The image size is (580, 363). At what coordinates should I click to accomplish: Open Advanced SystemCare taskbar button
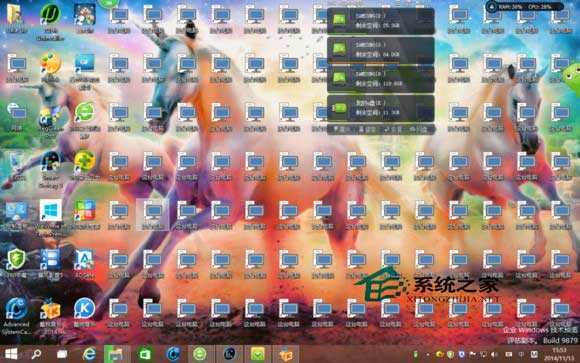(x=173, y=354)
